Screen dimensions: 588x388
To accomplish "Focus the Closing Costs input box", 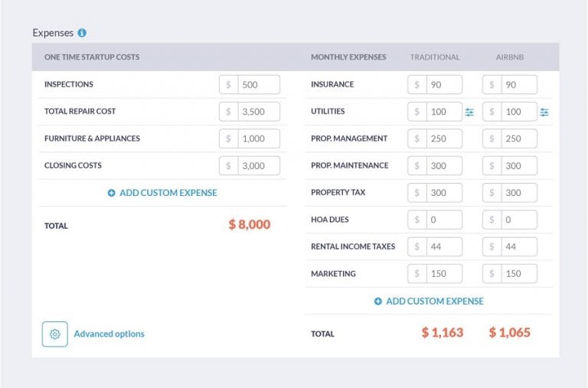I will click(x=258, y=166).
